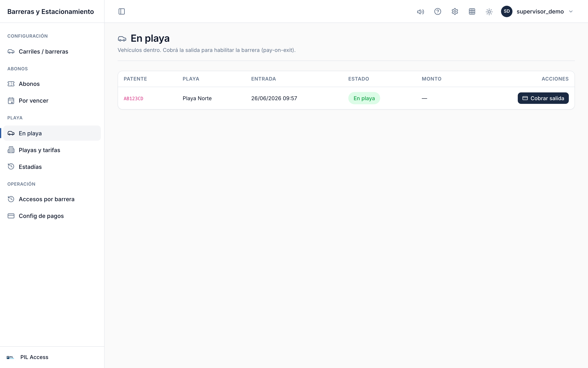Expand the supervisor_demo user chevron

[571, 11]
